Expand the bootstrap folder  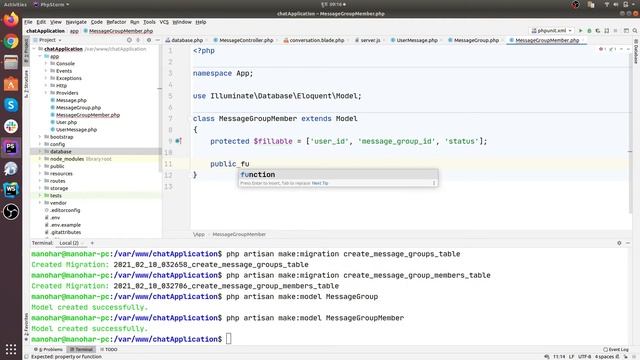point(40,137)
